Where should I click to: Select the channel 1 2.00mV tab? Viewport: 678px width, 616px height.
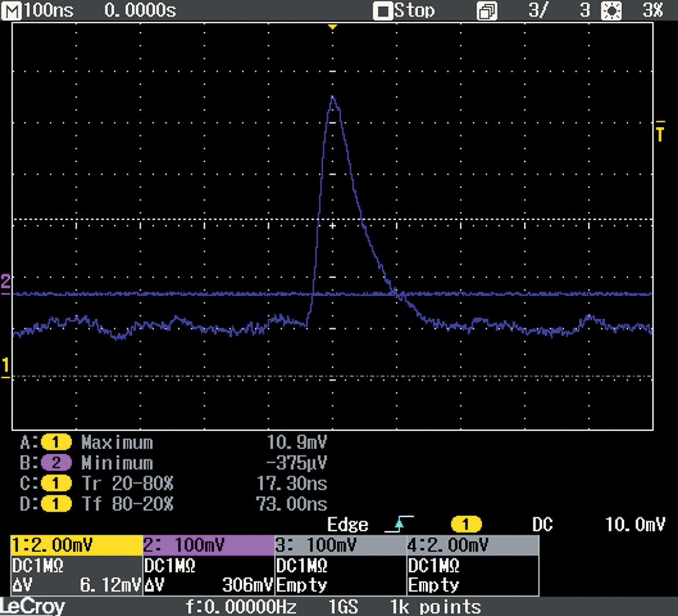77,545
